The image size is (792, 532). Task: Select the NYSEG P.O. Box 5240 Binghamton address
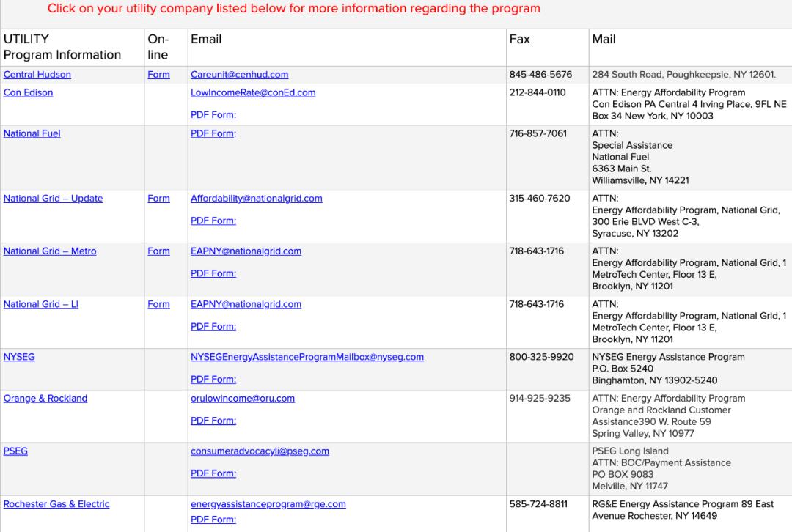[x=668, y=369]
